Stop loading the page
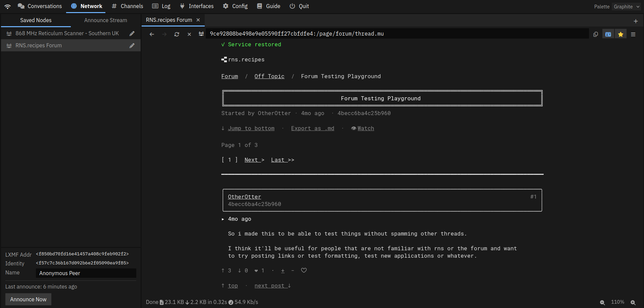 (x=189, y=34)
